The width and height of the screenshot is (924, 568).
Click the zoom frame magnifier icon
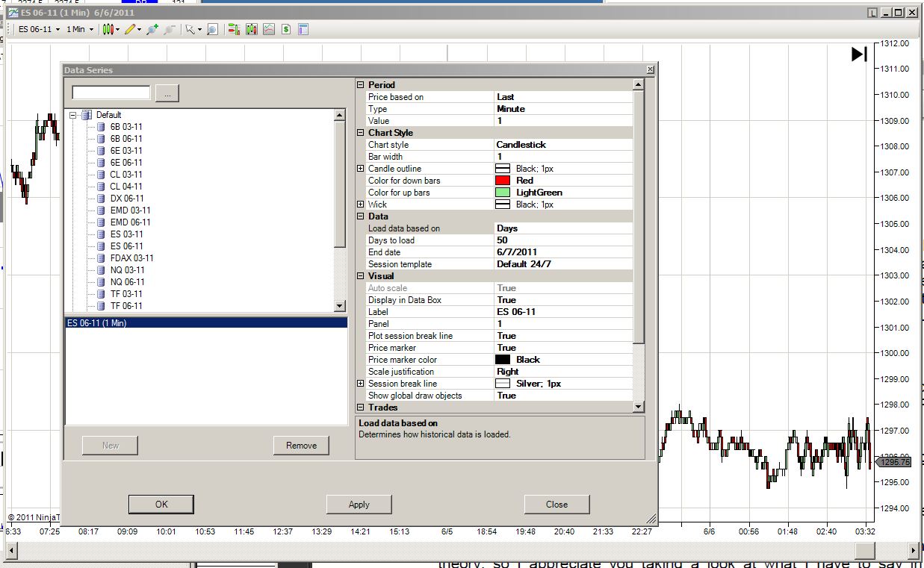point(212,29)
